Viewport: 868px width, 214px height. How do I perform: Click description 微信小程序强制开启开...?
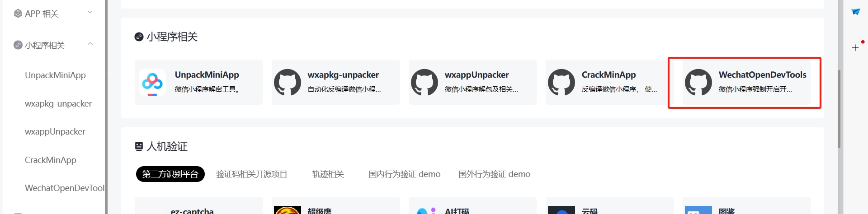(x=755, y=89)
